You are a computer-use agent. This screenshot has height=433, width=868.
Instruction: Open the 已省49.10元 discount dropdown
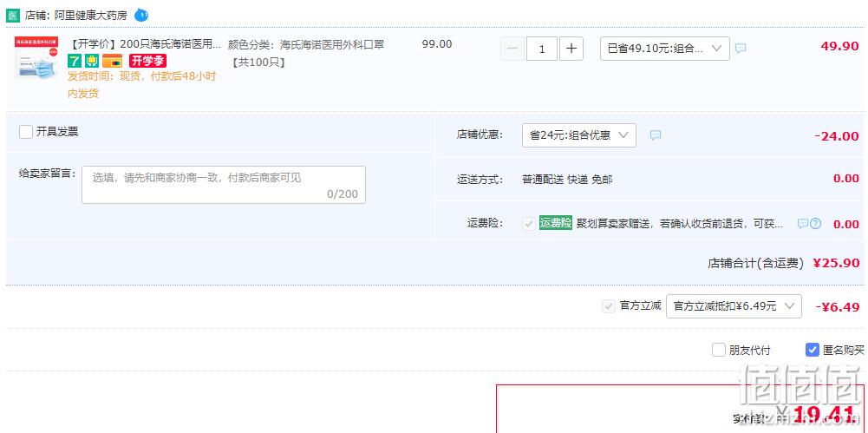(665, 49)
